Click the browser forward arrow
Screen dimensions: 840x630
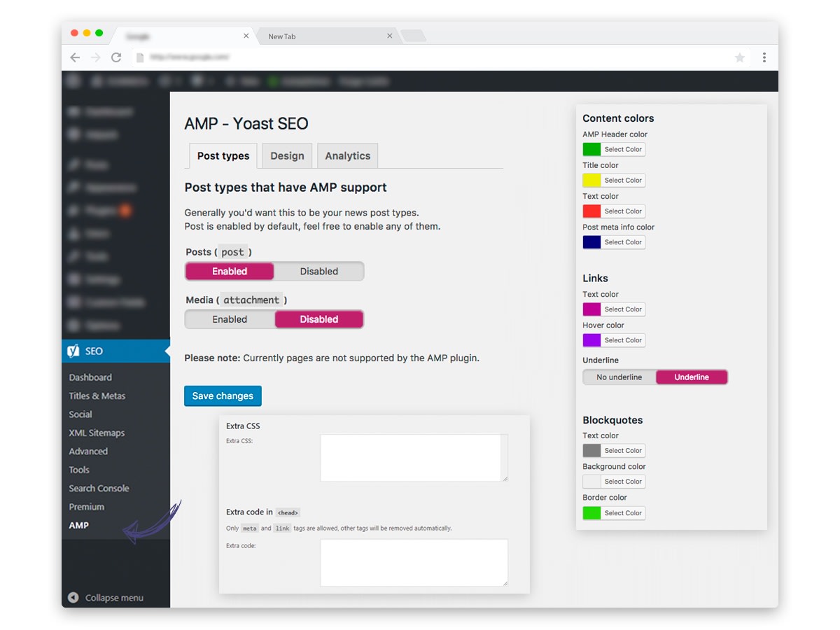[x=96, y=57]
